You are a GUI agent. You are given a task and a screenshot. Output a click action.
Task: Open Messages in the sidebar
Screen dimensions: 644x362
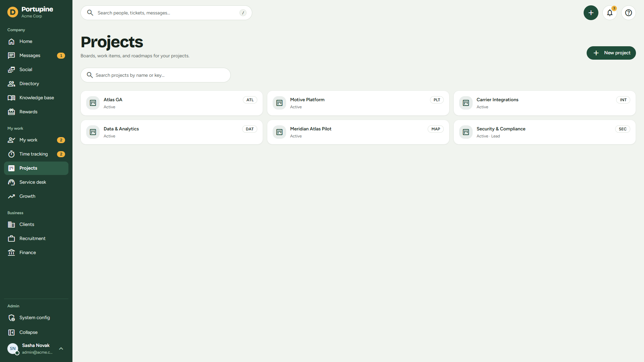click(x=36, y=56)
